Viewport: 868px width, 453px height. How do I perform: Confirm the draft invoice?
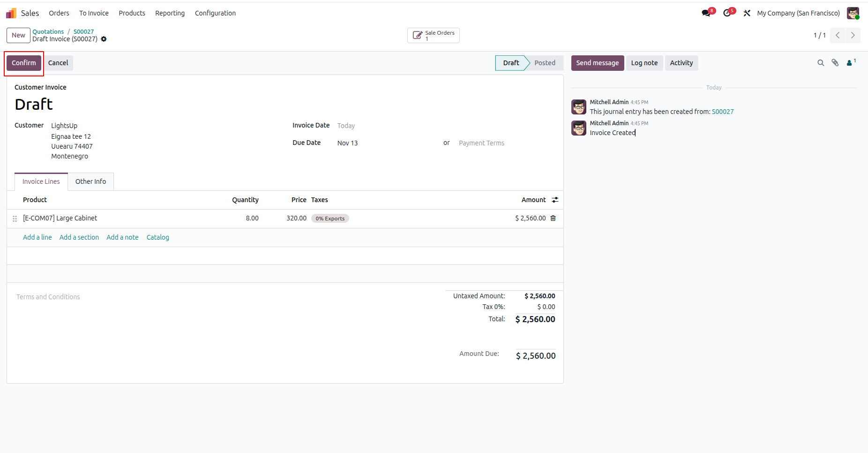[24, 63]
